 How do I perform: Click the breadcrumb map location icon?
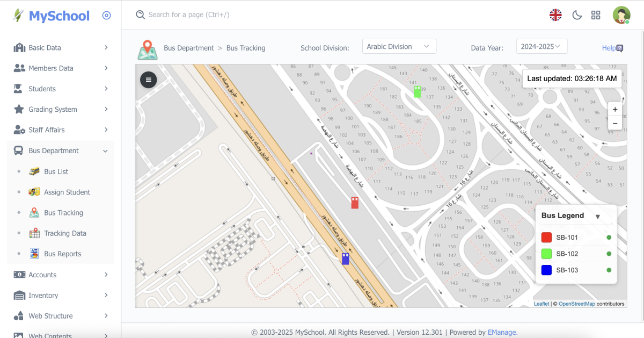click(148, 49)
